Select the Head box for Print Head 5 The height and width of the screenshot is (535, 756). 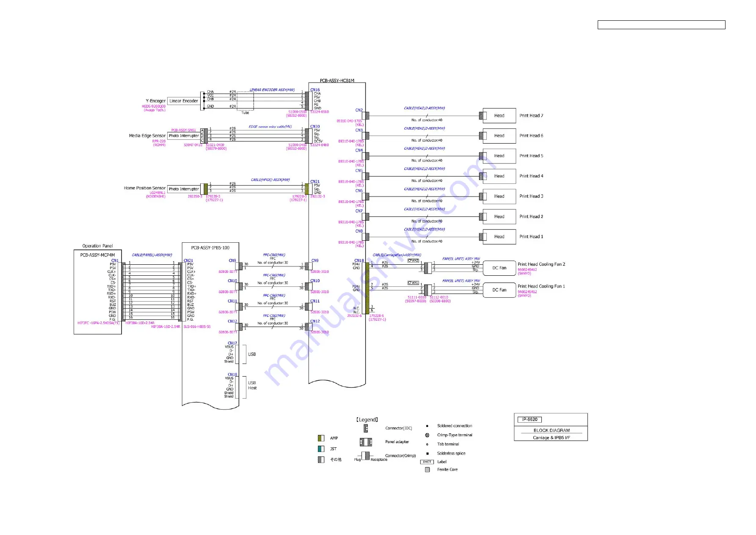pos(499,156)
